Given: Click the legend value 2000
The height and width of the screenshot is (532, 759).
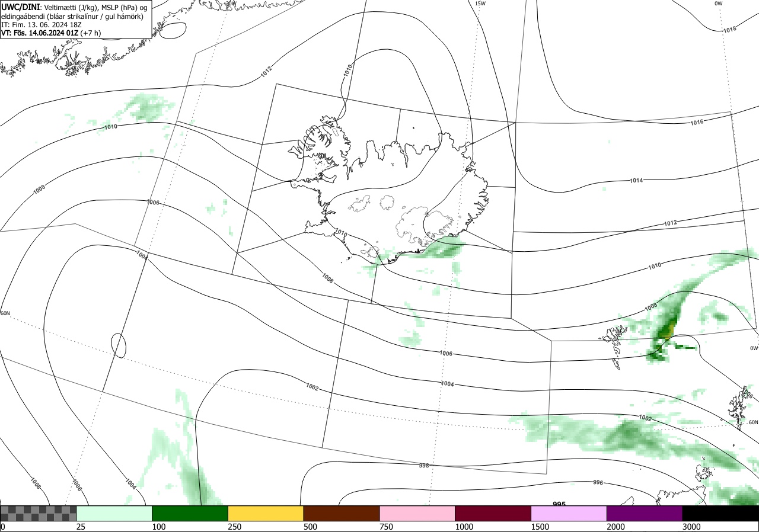Looking at the screenshot, I should pyautogui.click(x=617, y=527).
